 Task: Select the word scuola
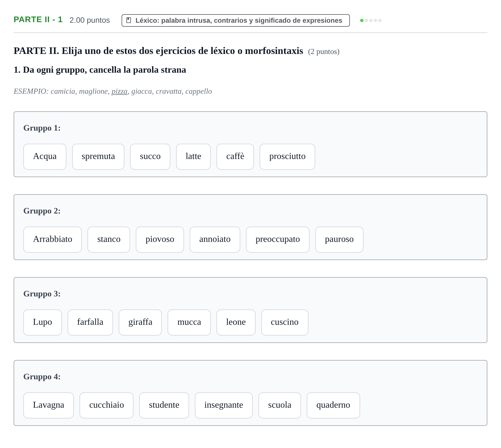[280, 405]
